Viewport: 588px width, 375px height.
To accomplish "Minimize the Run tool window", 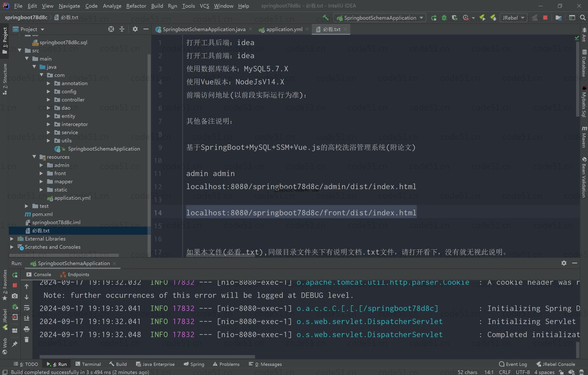I will click(574, 263).
